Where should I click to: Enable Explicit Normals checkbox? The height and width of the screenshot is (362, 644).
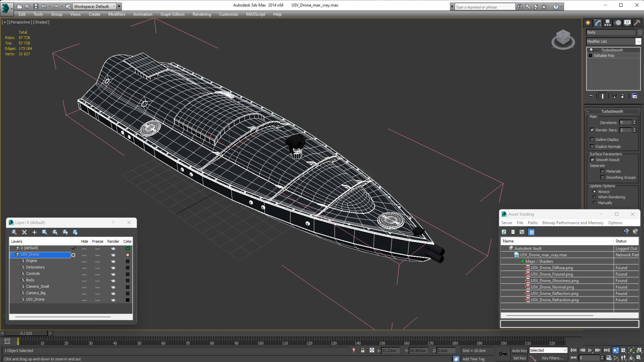(592, 146)
